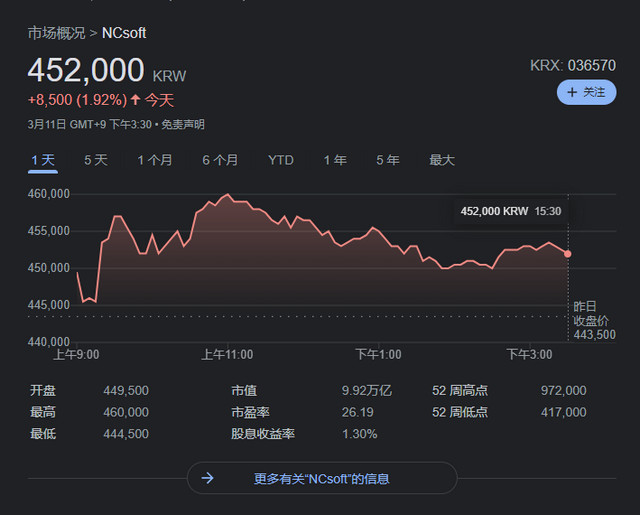640x515 pixels.
Task: Click the 455,000 price axis label
Action: [x=49, y=231]
